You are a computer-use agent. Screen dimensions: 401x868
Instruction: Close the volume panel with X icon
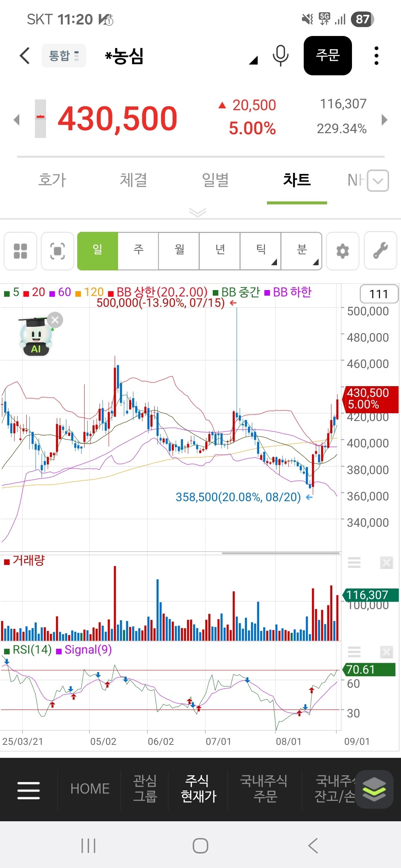click(x=387, y=563)
